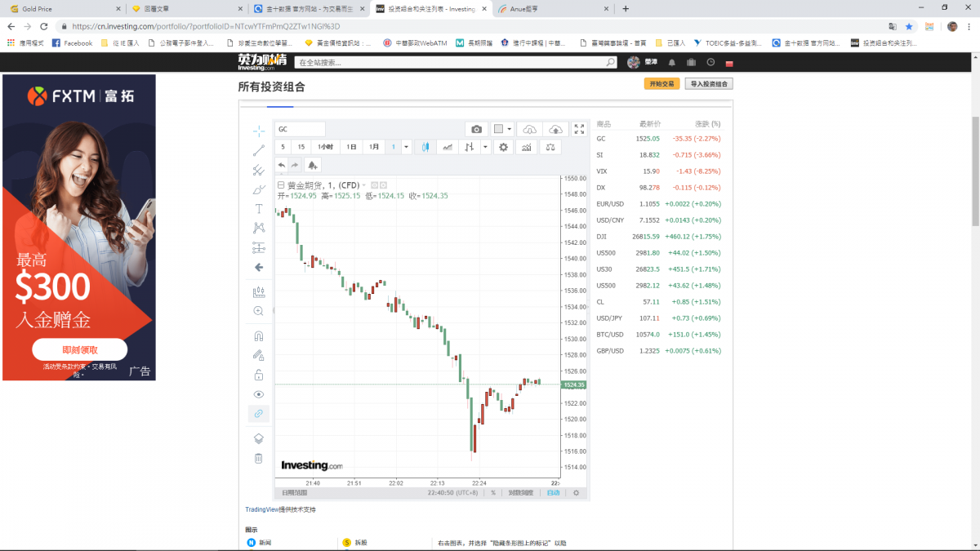Select the text annotation tool

point(258,209)
